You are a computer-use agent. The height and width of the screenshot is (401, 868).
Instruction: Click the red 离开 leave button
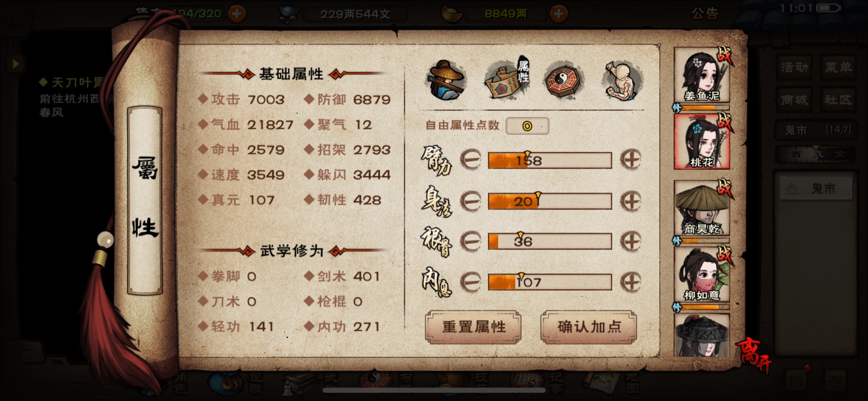click(754, 355)
